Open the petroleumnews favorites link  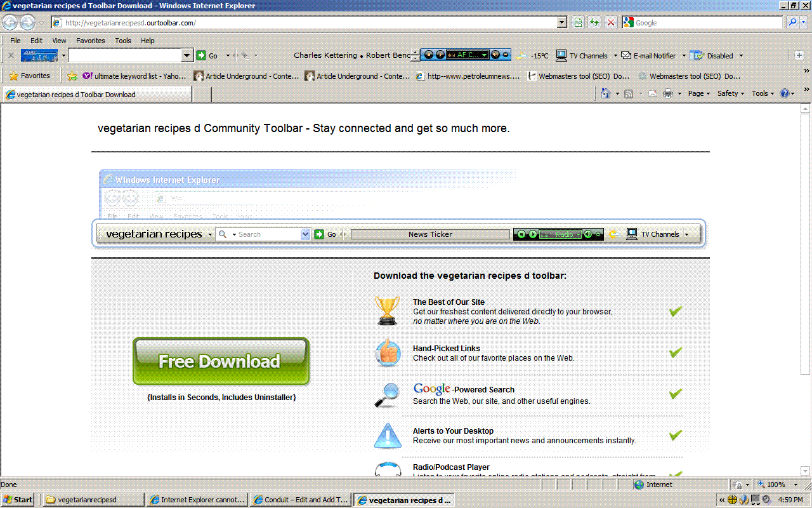pos(468,76)
